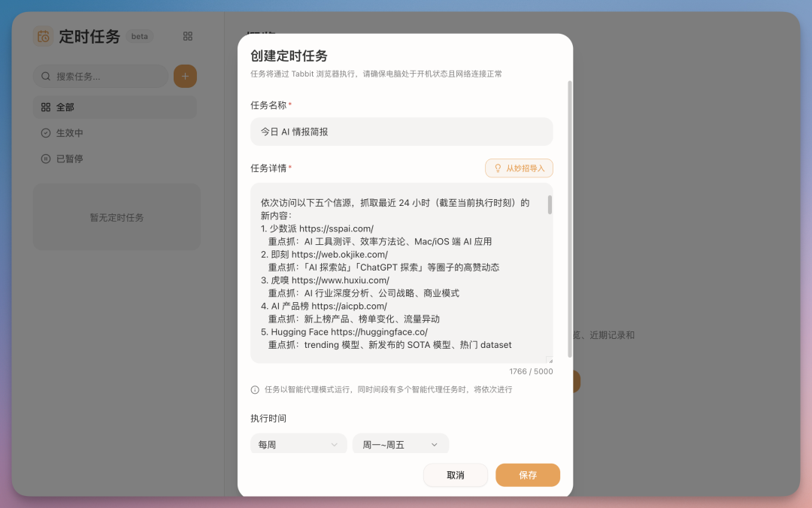812x508 pixels.
Task: Select the 生效中 filter
Action: (x=115, y=133)
